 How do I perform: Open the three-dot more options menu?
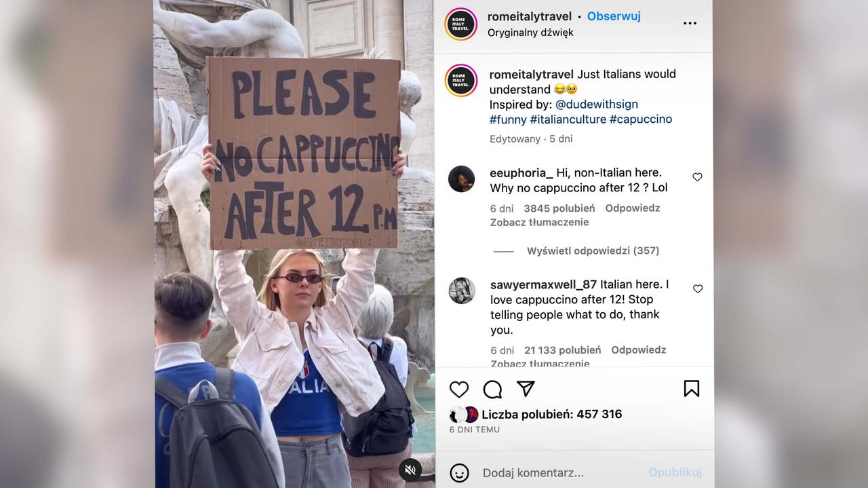tap(690, 23)
